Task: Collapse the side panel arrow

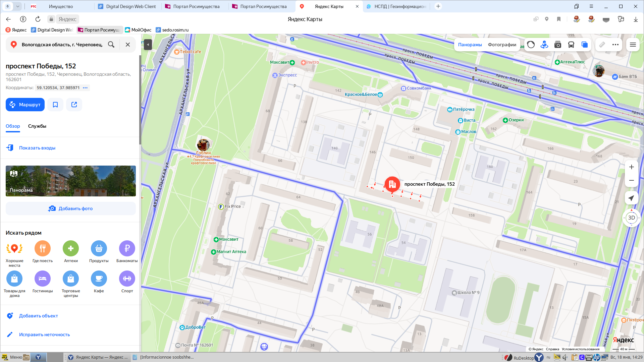Action: click(148, 45)
